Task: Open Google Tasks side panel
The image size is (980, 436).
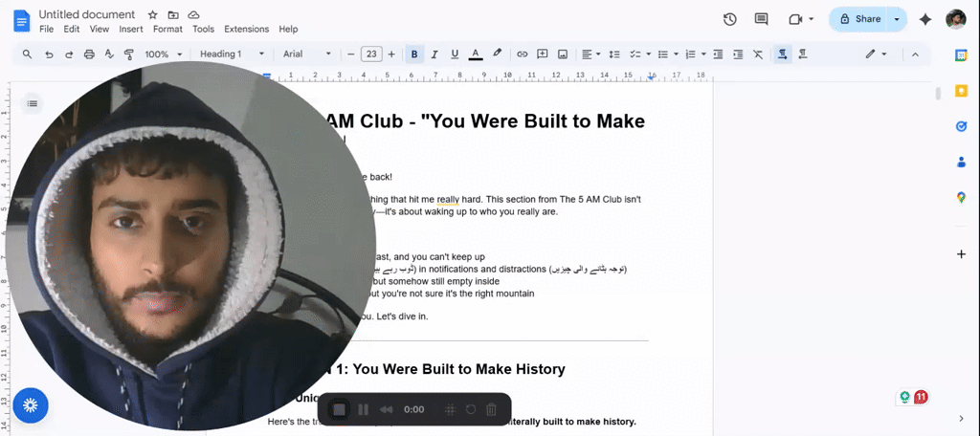Action: pyautogui.click(x=961, y=127)
